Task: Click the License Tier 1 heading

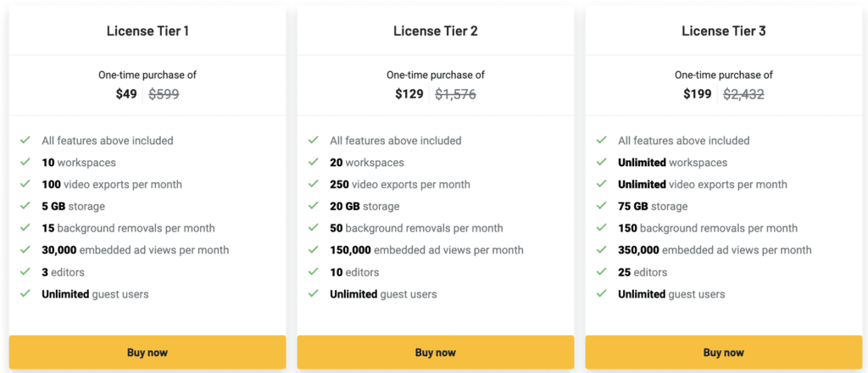Action: pos(147,31)
